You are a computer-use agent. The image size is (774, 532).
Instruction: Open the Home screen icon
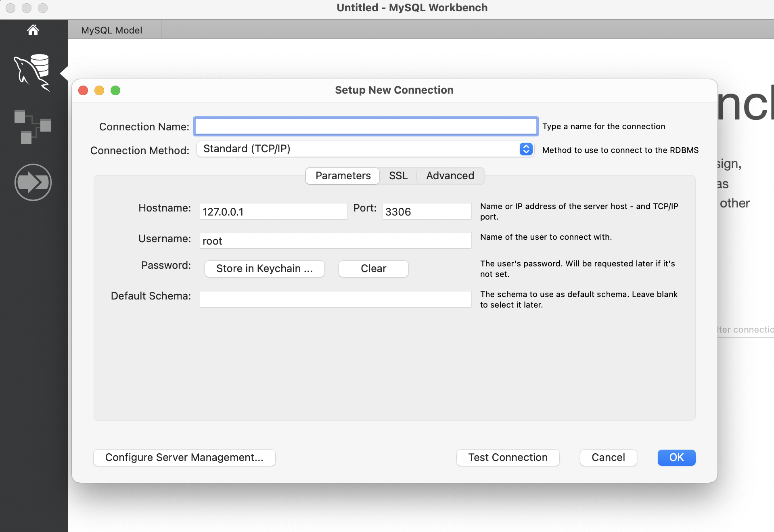coord(33,29)
